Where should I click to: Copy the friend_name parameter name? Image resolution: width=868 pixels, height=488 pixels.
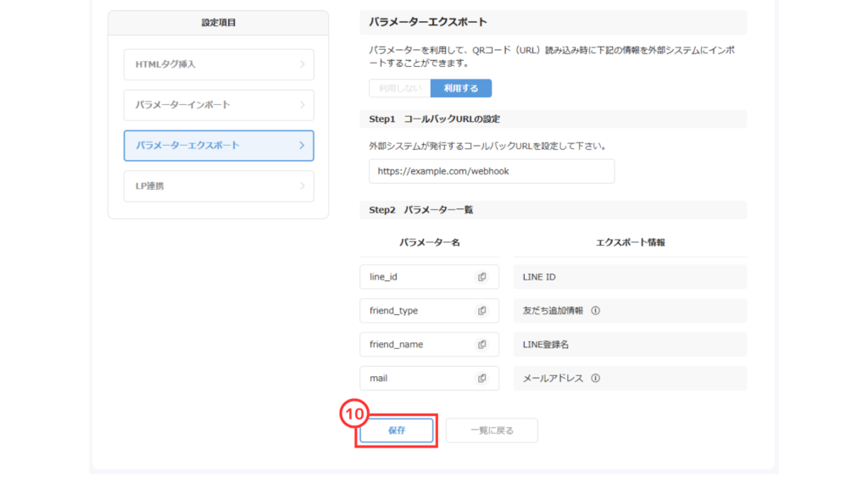click(x=481, y=345)
